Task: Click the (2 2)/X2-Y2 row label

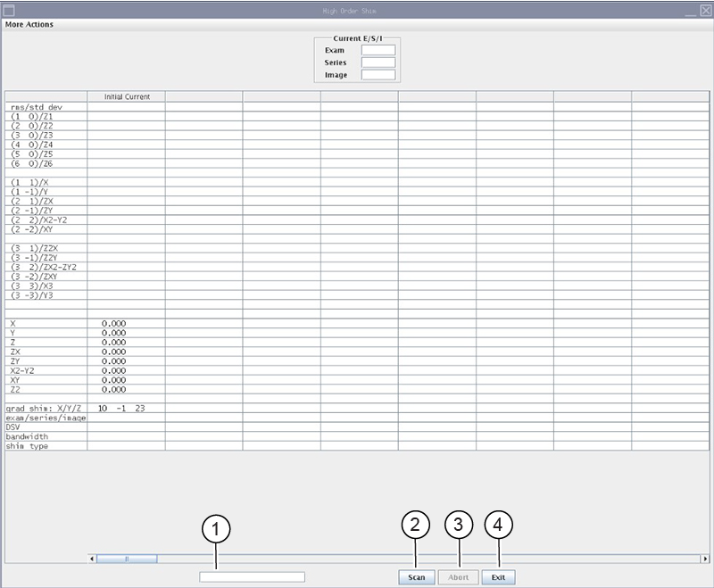Action: pyautogui.click(x=46, y=219)
